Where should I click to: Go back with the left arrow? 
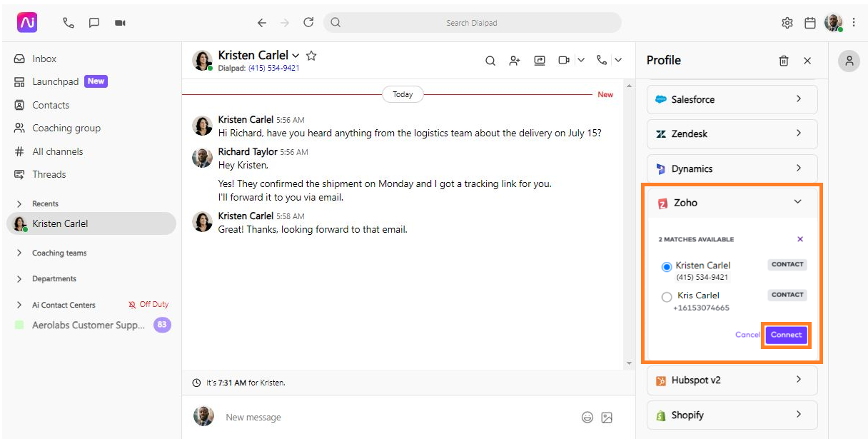pyautogui.click(x=262, y=23)
